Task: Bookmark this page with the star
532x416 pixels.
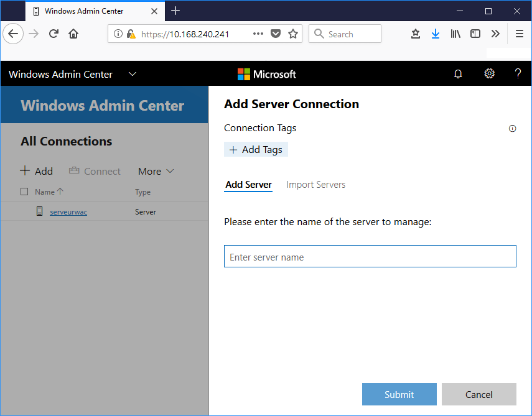Action: (293, 34)
